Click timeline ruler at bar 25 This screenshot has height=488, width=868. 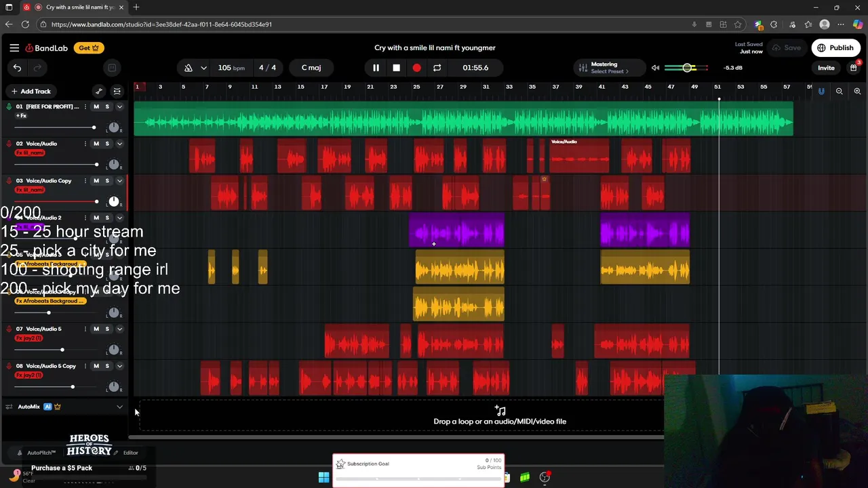416,87
